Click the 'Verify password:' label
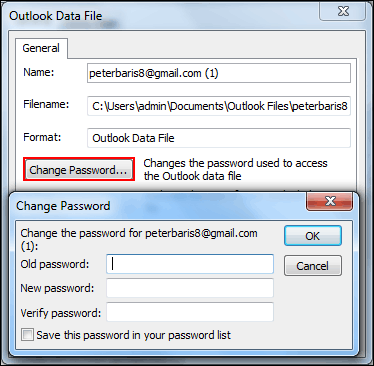Screen dimensions: 374x366 (61, 313)
